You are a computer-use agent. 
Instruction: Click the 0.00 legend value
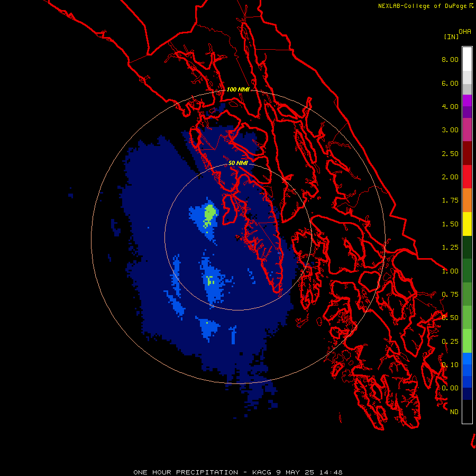450,388
